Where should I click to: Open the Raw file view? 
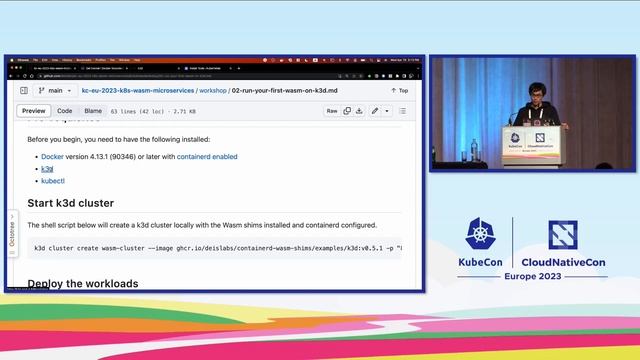(332, 111)
